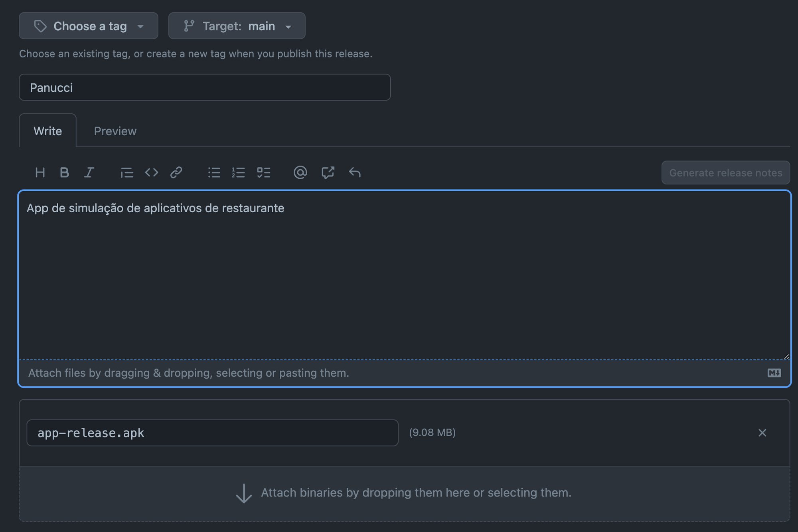Image resolution: width=798 pixels, height=532 pixels.
Task: Insert a quote block
Action: (x=126, y=172)
